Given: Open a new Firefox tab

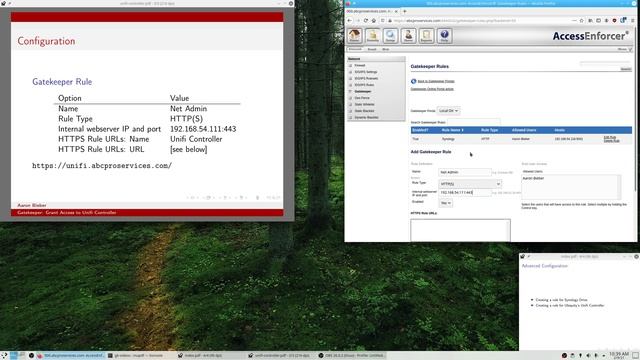Looking at the screenshot, I should (404, 11).
